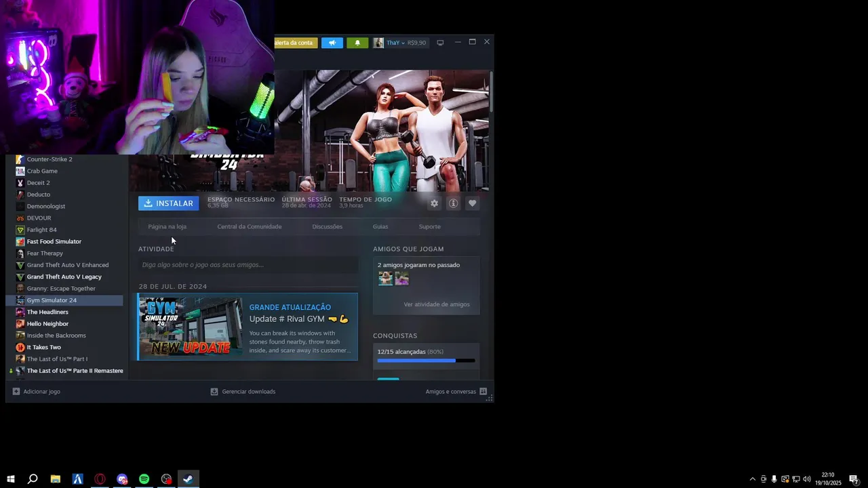868x488 pixels.
Task: Click the Amigos e conversas chat icon
Action: (484, 392)
